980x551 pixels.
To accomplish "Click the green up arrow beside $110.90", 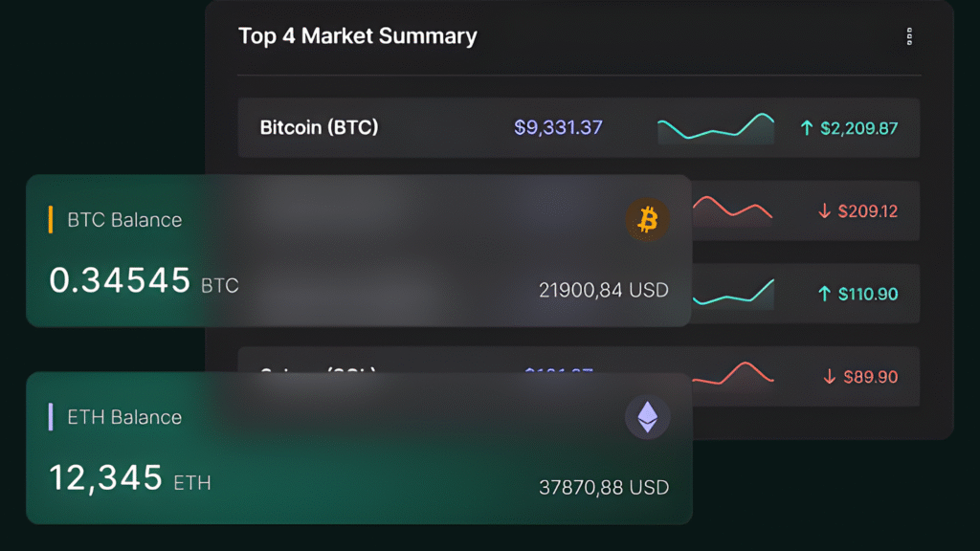I will tap(824, 294).
